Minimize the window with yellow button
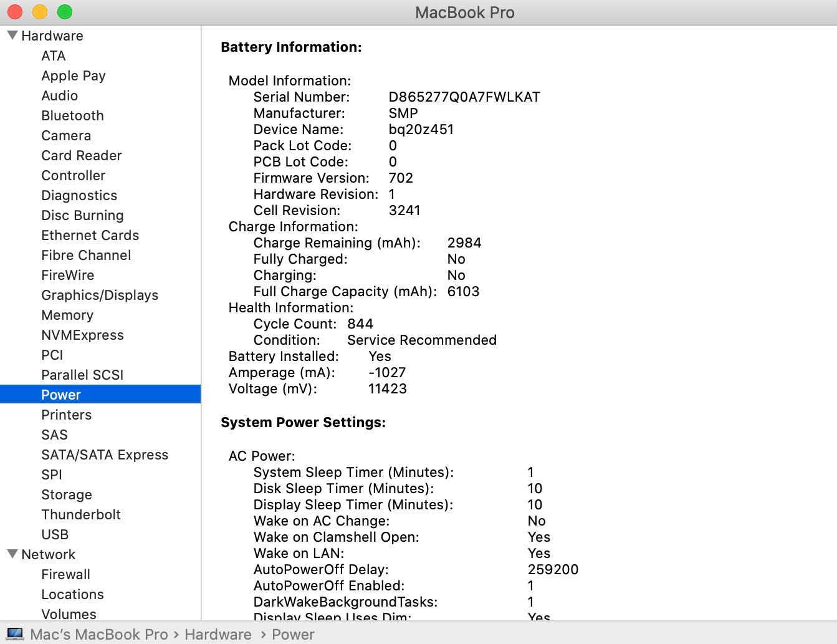Viewport: 837px width, 644px height. 40,12
